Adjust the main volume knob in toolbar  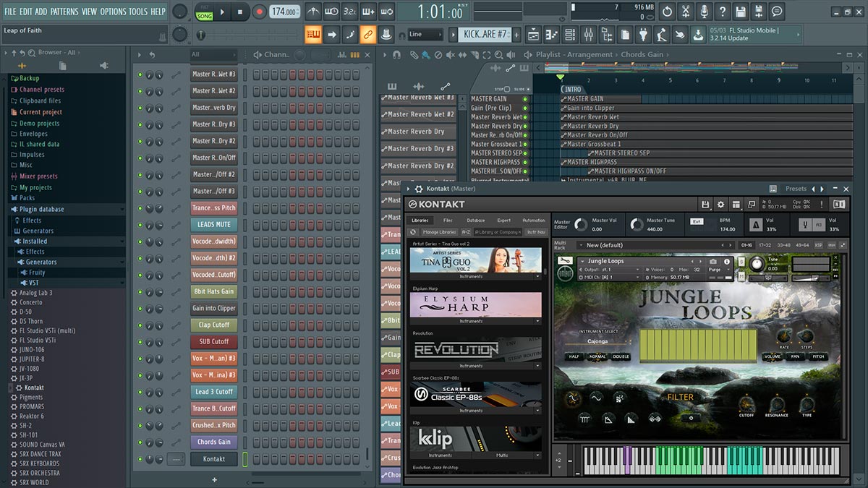tap(180, 12)
